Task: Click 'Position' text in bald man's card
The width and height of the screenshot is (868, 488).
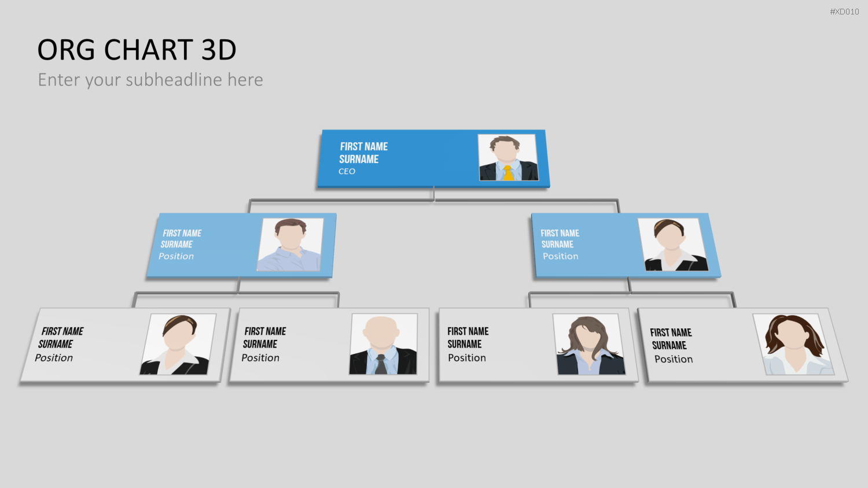Action: [260, 358]
